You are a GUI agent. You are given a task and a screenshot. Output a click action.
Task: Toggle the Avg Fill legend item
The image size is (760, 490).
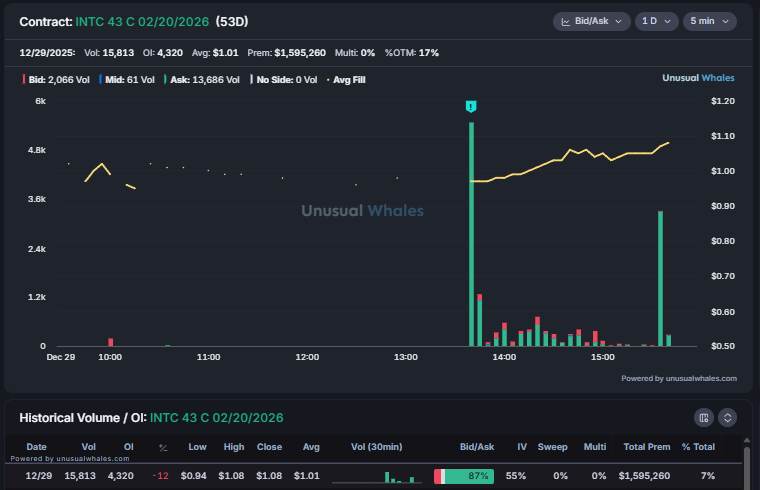pos(346,80)
